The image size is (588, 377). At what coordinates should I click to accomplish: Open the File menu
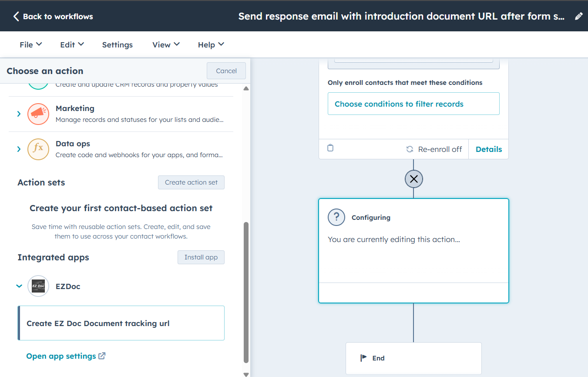(30, 44)
